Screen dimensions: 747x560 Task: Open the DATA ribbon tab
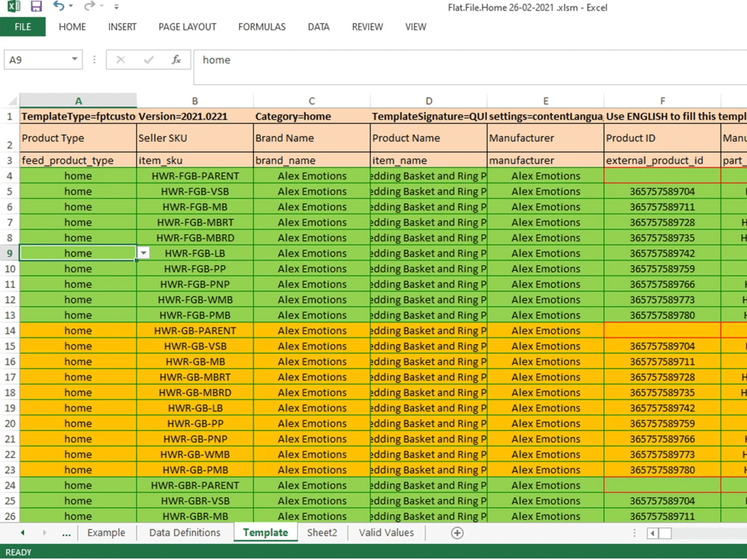pos(319,27)
